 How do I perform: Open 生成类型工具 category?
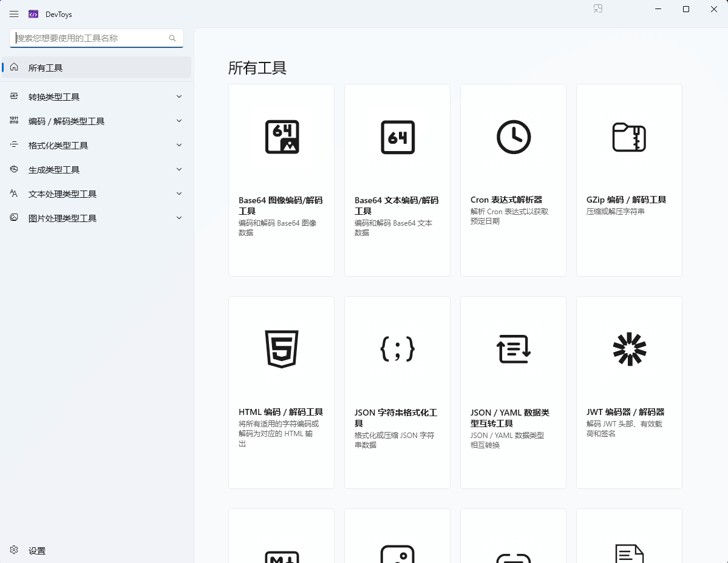pyautogui.click(x=97, y=169)
